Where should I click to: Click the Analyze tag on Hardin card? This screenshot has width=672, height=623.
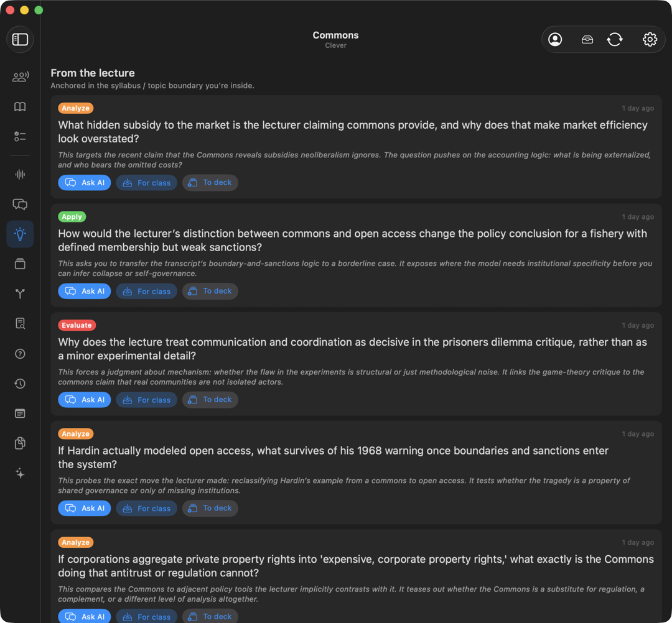point(76,434)
